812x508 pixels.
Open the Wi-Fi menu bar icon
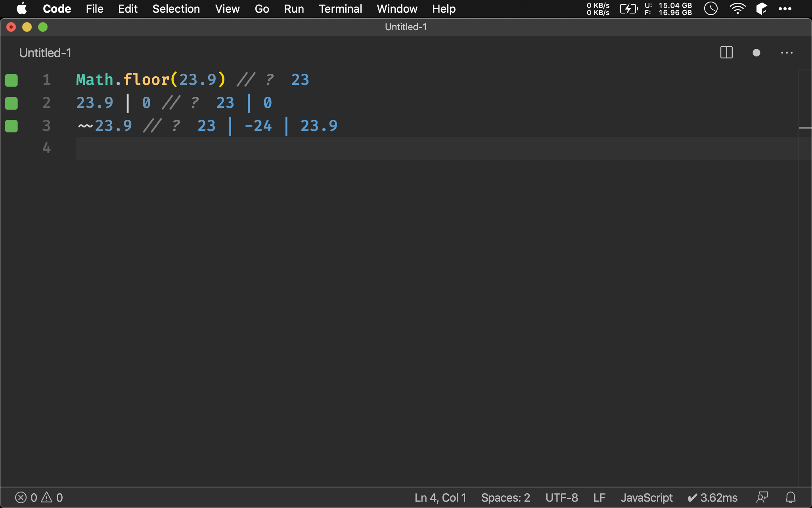click(x=737, y=9)
